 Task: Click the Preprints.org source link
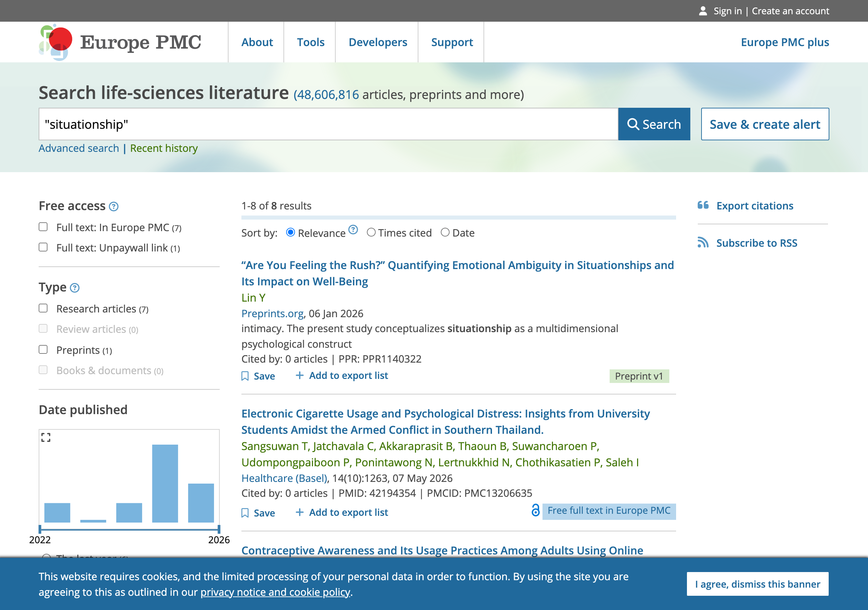click(x=272, y=313)
